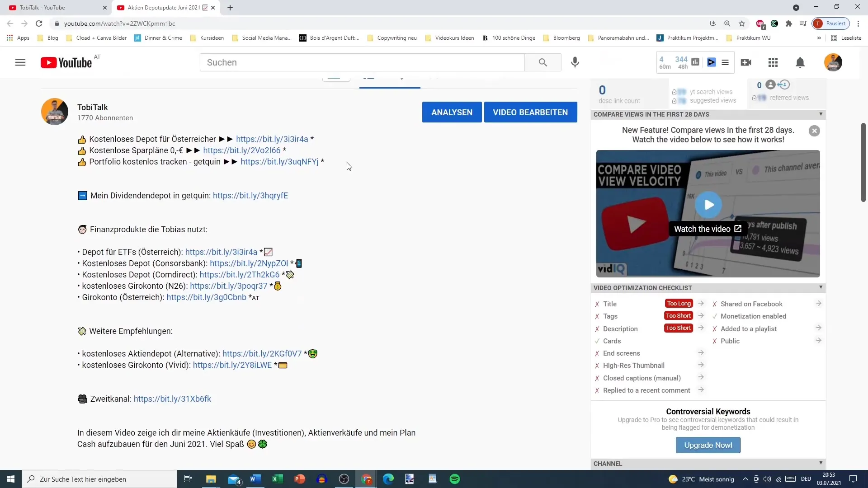Open the TobiTalk channel name

point(93,108)
